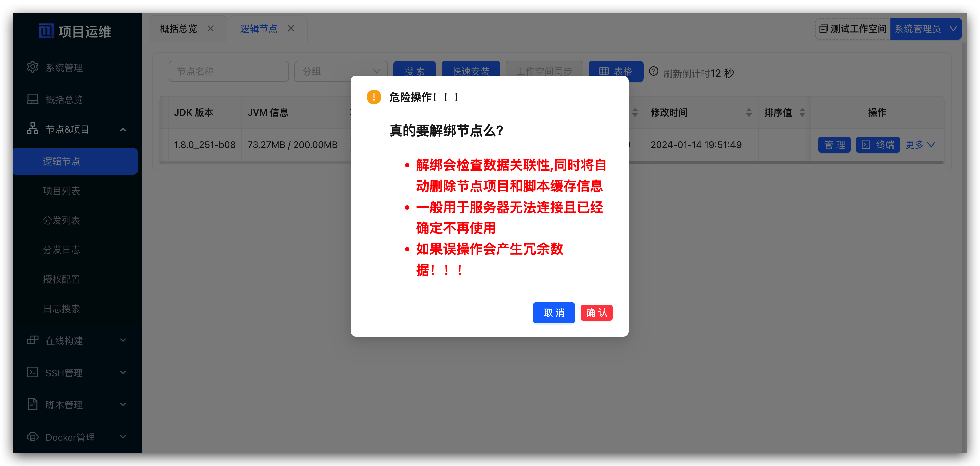Switch to the 概括总览 tab
This screenshot has width=980, height=466.
pyautogui.click(x=177, y=28)
